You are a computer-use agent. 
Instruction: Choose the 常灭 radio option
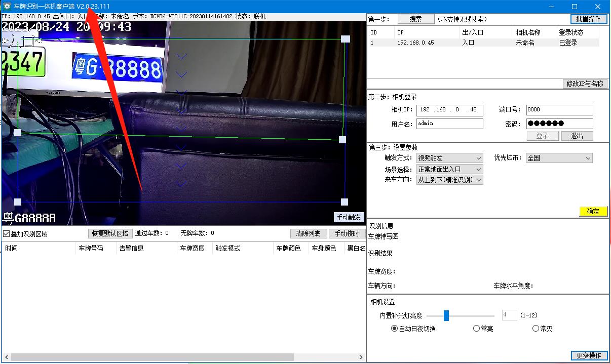(536, 329)
